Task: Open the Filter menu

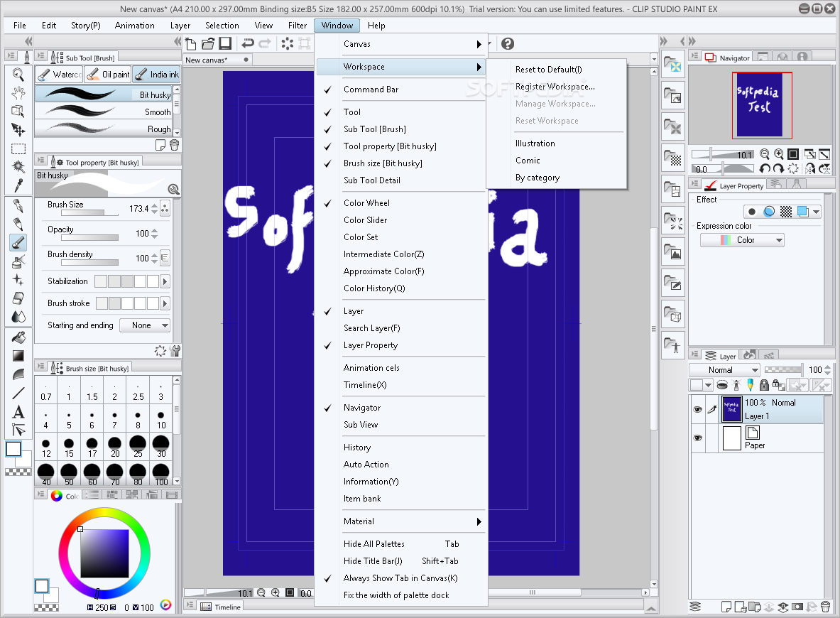Action: pos(298,25)
